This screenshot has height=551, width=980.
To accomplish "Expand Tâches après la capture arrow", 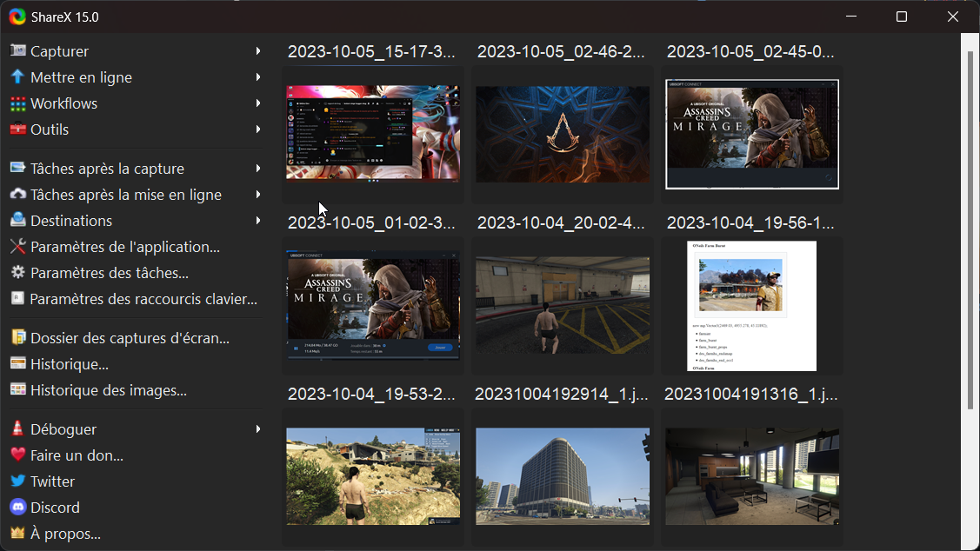I will point(258,169).
